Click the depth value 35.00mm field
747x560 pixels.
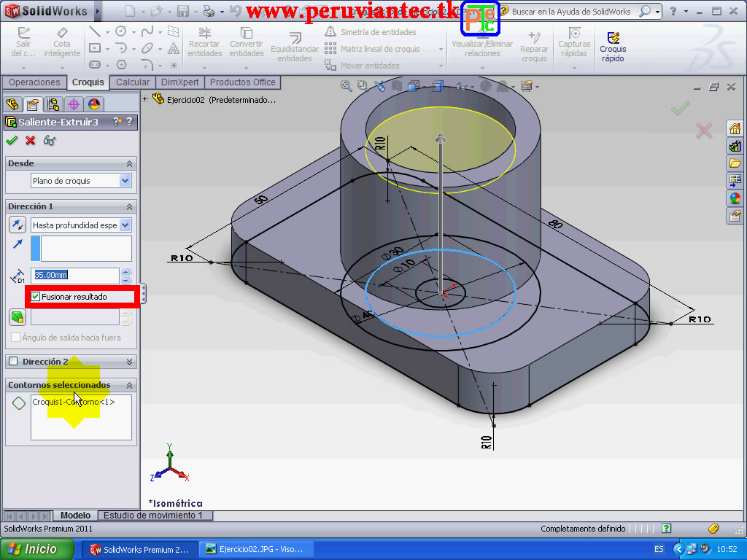click(75, 275)
